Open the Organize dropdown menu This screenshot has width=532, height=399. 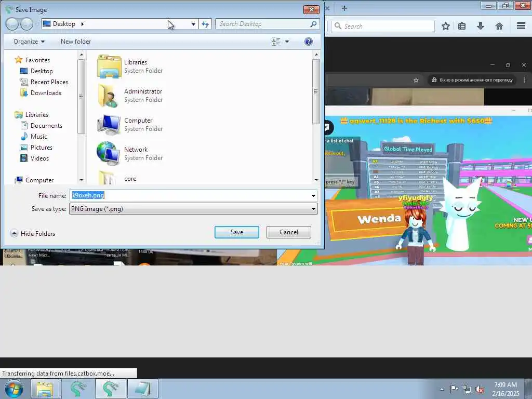coord(29,42)
